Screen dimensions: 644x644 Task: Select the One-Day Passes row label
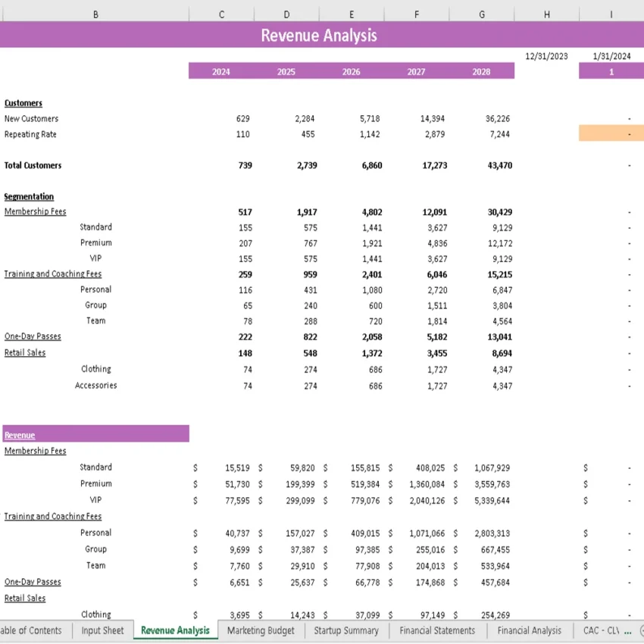[x=33, y=336]
